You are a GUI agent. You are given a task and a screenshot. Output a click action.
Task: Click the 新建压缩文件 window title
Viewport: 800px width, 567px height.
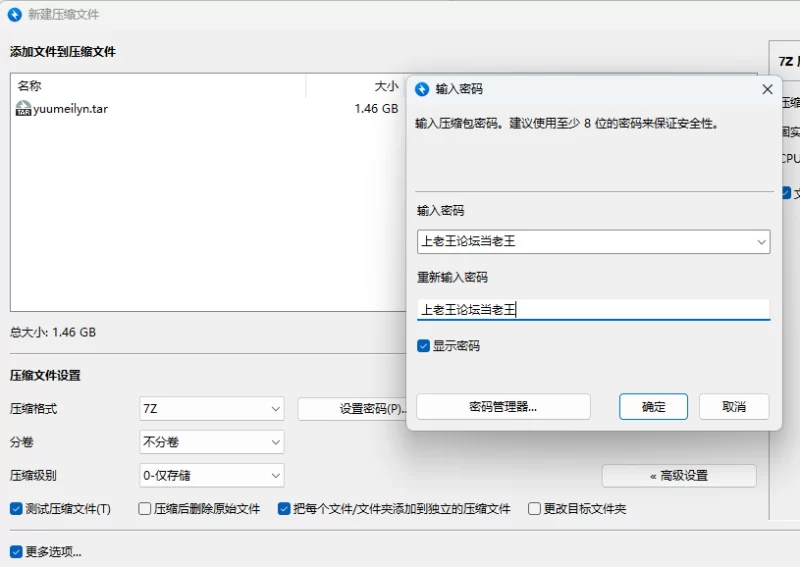coord(63,14)
